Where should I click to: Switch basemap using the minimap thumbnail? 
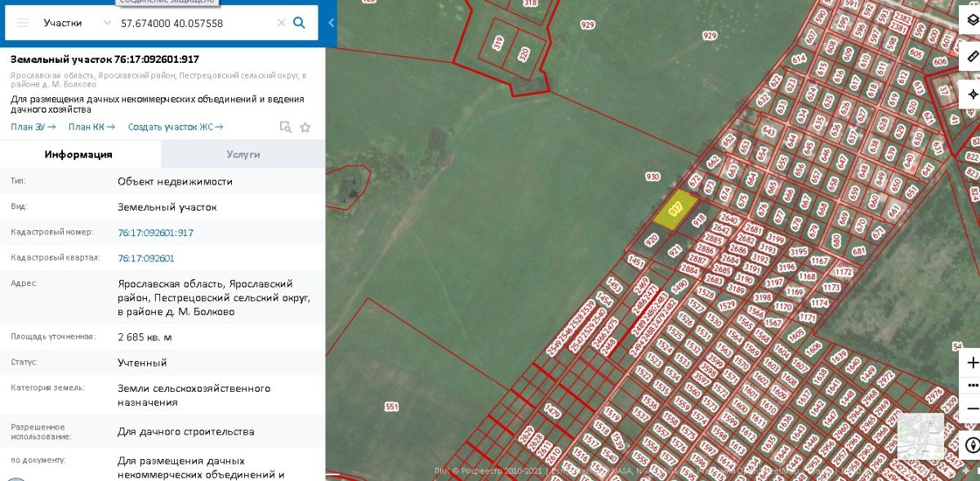tap(920, 436)
